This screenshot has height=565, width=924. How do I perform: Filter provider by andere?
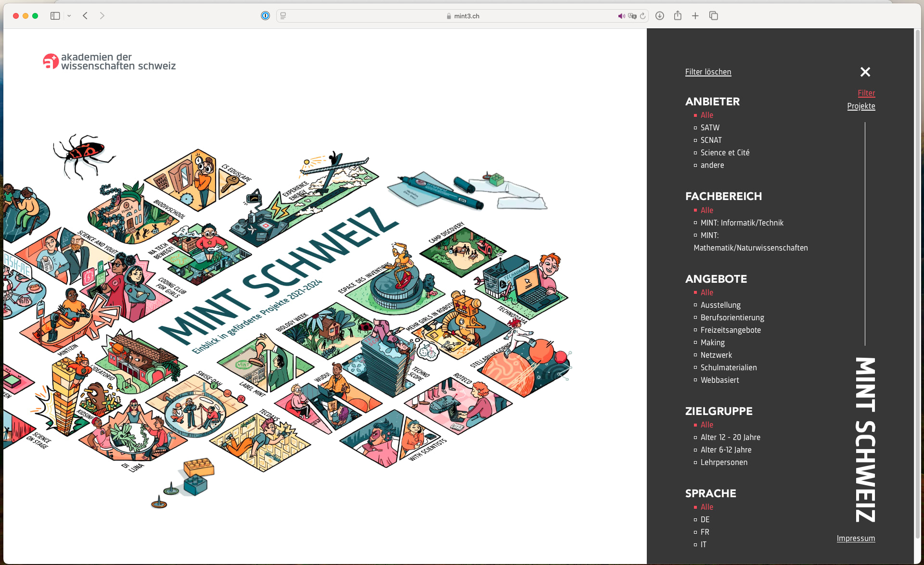(x=712, y=165)
